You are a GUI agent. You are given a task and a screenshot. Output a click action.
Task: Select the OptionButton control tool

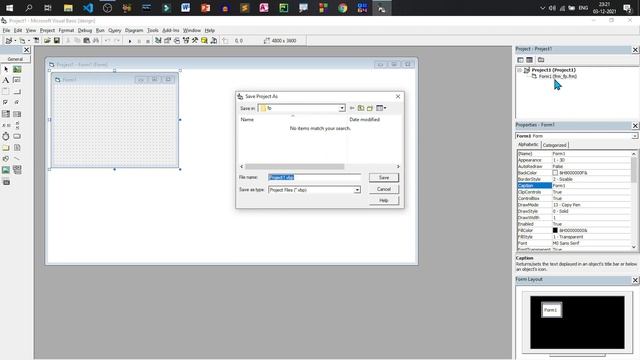click(x=17, y=102)
